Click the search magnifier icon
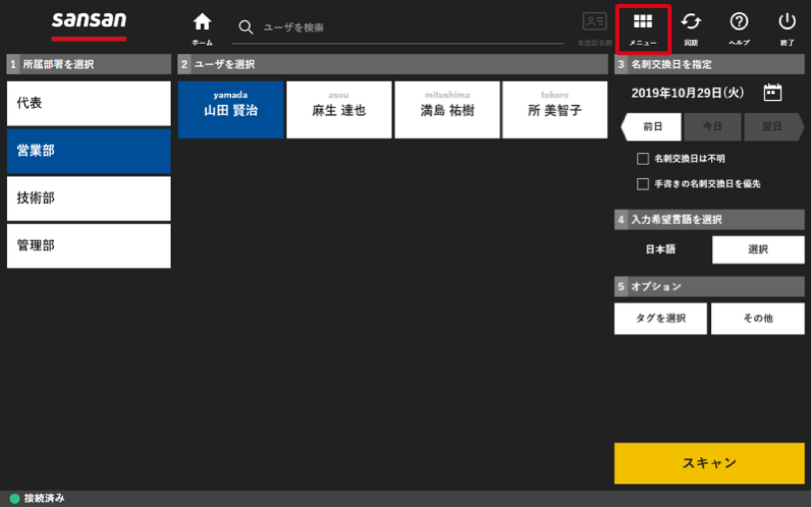The height and width of the screenshot is (508, 812). click(x=246, y=27)
